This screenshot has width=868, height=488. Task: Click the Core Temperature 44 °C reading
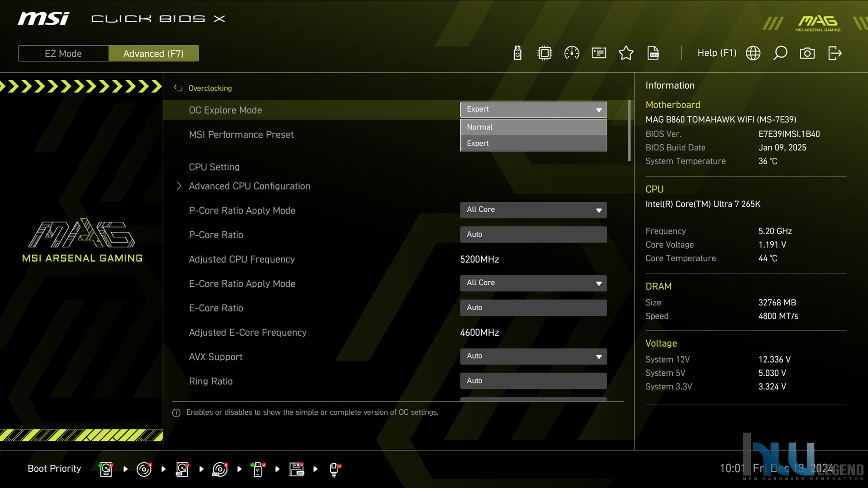[768, 259]
